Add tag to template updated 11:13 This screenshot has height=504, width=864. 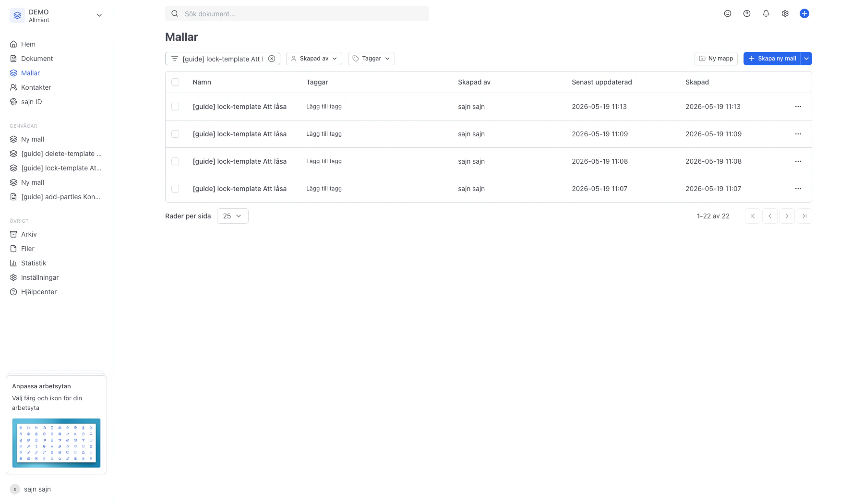(x=324, y=107)
